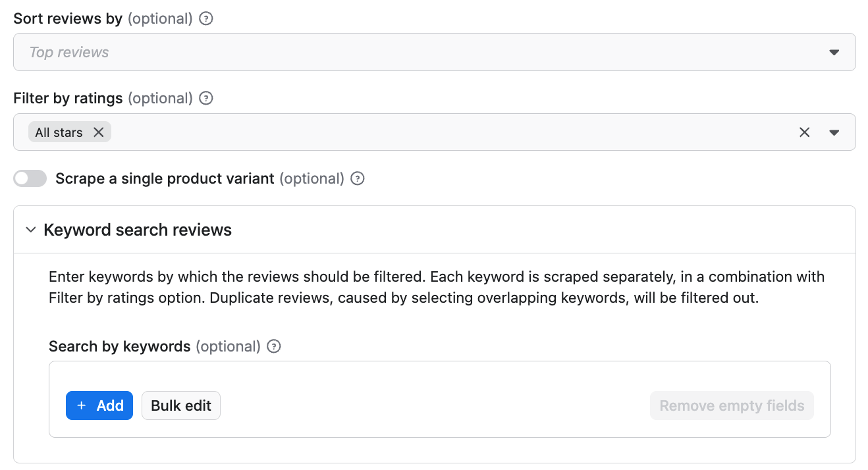Screen dimensions: 868x470
Task: Click the Search by keywords label text
Action: (120, 346)
